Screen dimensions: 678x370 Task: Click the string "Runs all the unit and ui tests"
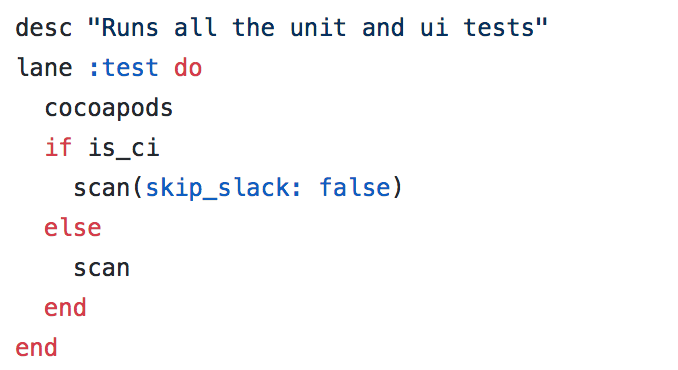318,28
